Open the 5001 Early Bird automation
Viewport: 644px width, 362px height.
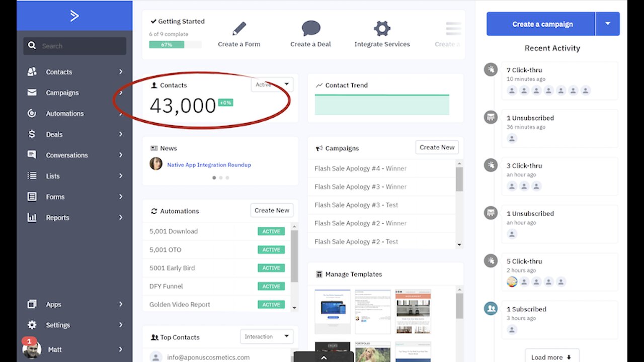pos(172,268)
